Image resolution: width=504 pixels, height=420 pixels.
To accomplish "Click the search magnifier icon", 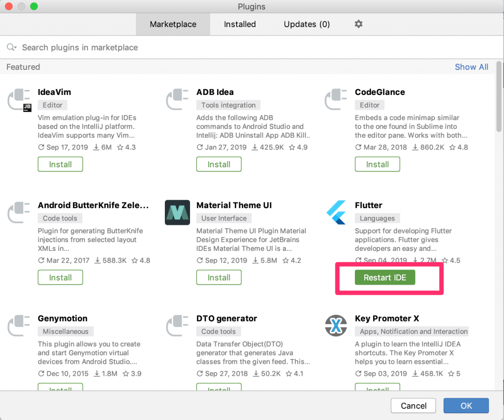I will click(11, 47).
